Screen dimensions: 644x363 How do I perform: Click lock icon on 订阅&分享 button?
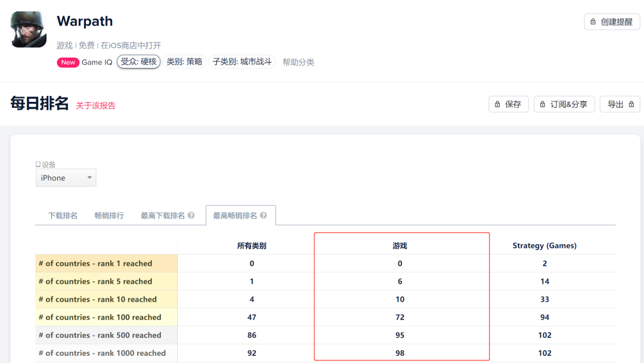pyautogui.click(x=542, y=104)
